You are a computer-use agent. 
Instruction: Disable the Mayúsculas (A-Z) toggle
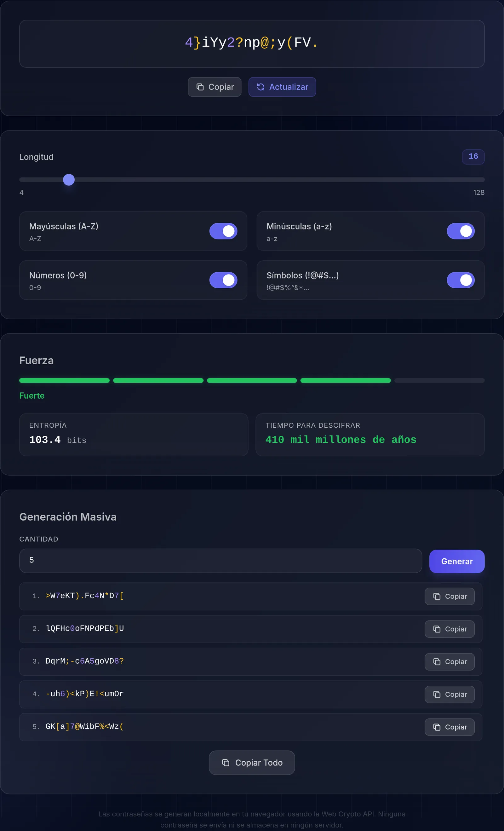coord(223,231)
